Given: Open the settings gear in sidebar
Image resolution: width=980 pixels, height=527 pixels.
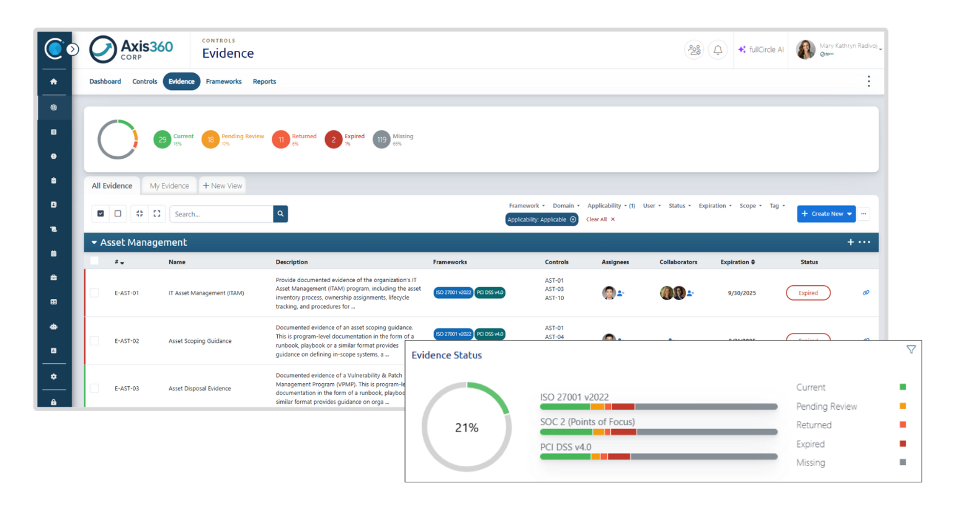Looking at the screenshot, I should pos(54,376).
